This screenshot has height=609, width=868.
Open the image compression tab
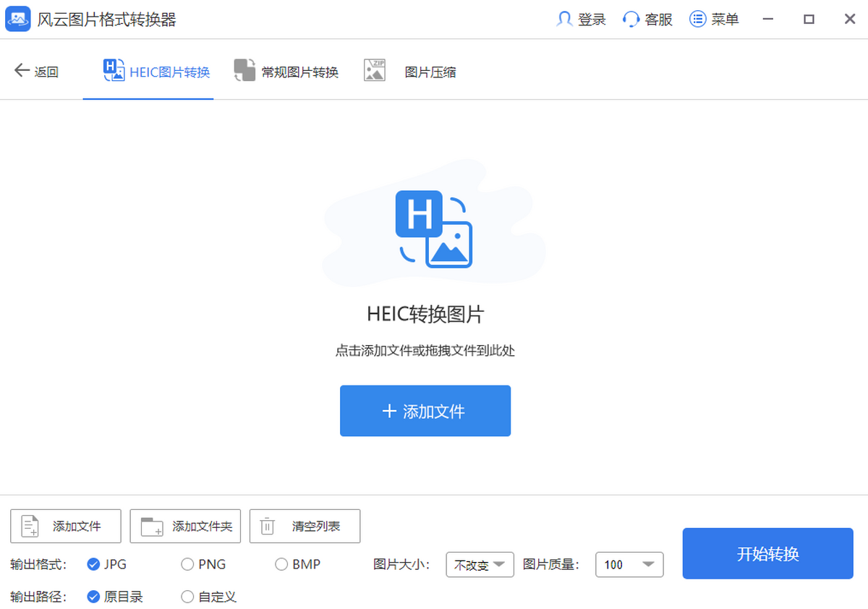410,72
